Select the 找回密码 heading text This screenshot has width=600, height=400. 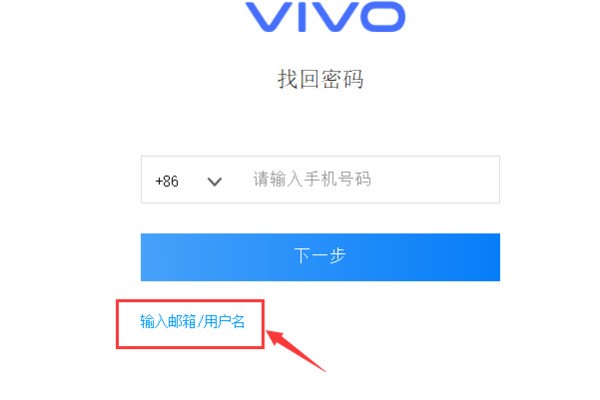pyautogui.click(x=321, y=79)
